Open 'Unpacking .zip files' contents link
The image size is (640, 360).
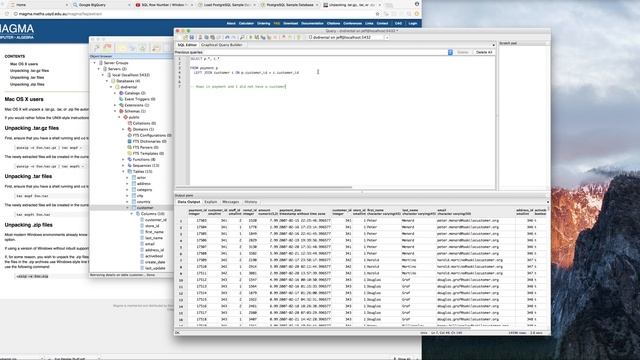27,84
